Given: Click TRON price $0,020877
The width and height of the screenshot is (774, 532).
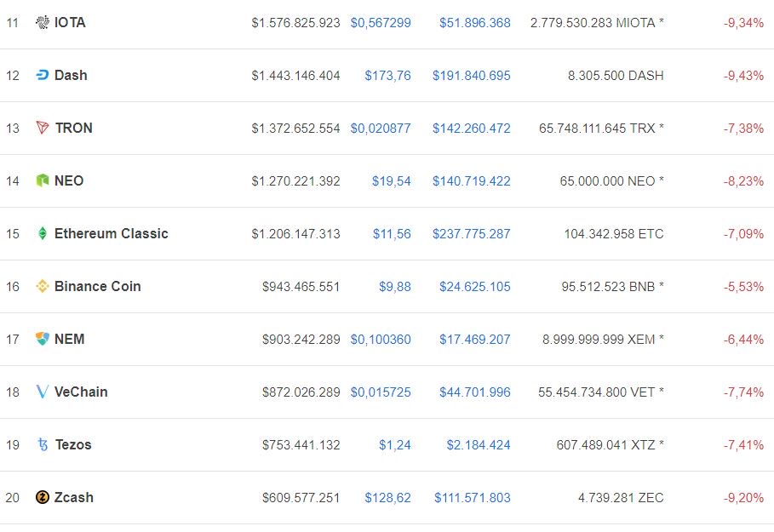Looking at the screenshot, I should 381,129.
